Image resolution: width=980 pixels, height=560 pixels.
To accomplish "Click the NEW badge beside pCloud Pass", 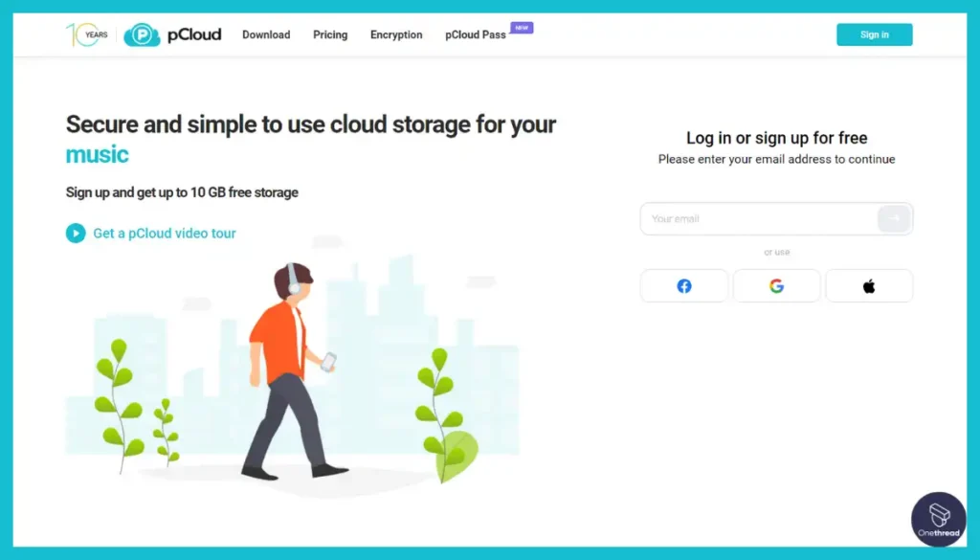I will (x=522, y=28).
